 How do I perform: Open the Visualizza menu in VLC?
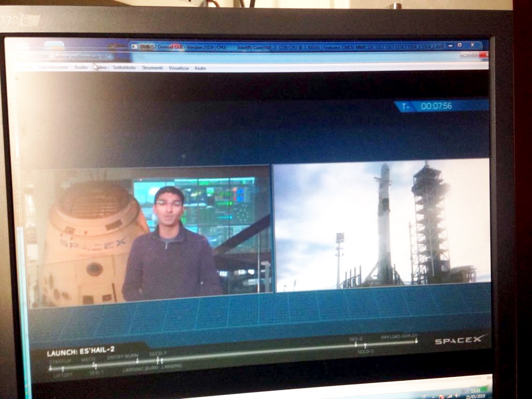click(179, 68)
